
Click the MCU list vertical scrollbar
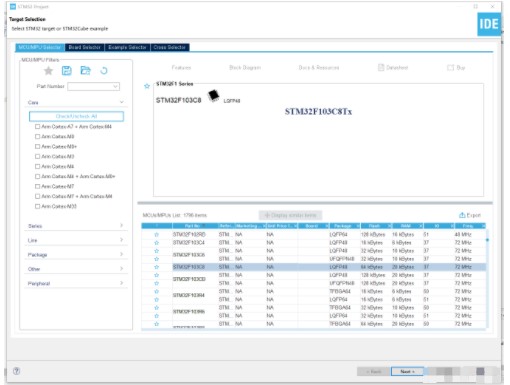pyautogui.click(x=487, y=278)
